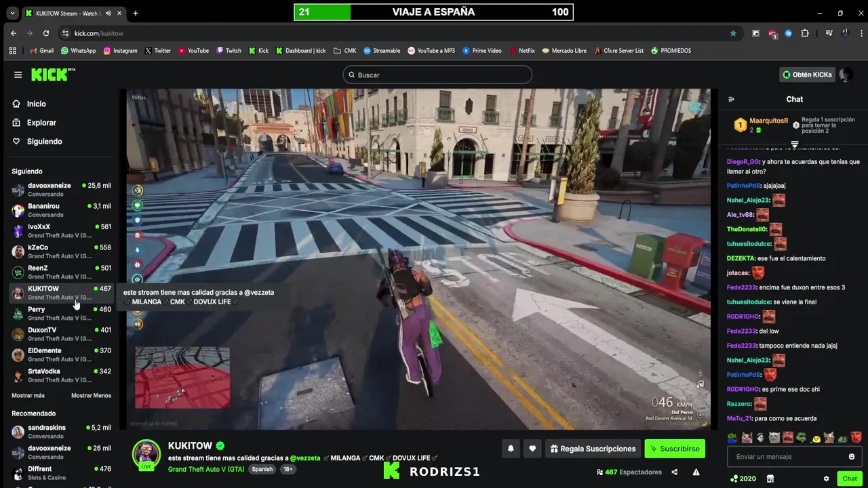Insert the yellow duck quick emote

815,438
